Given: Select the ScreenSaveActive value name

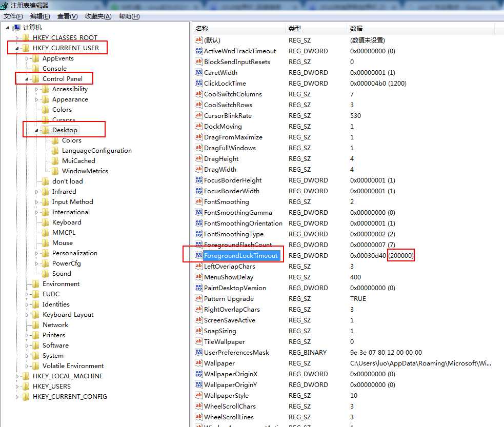Looking at the screenshot, I should [x=230, y=320].
